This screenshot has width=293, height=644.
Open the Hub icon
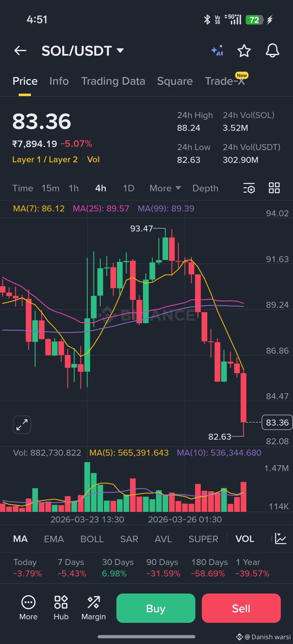tap(61, 608)
